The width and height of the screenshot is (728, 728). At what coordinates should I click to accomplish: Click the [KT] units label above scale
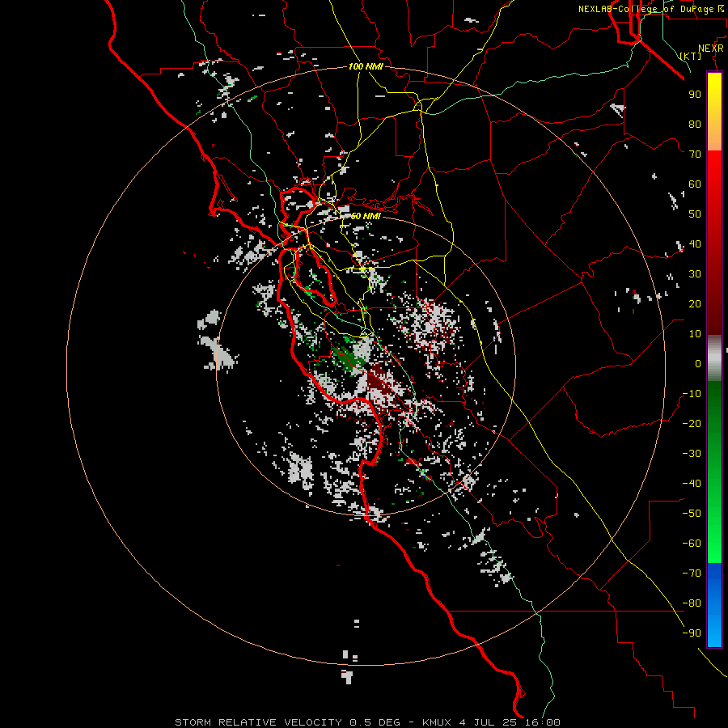point(691,56)
